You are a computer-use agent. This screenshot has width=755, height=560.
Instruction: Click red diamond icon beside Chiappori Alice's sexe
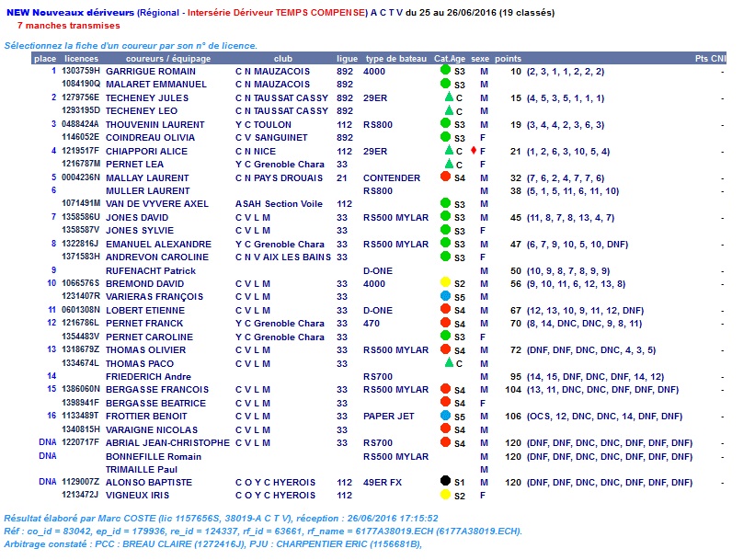tap(474, 150)
